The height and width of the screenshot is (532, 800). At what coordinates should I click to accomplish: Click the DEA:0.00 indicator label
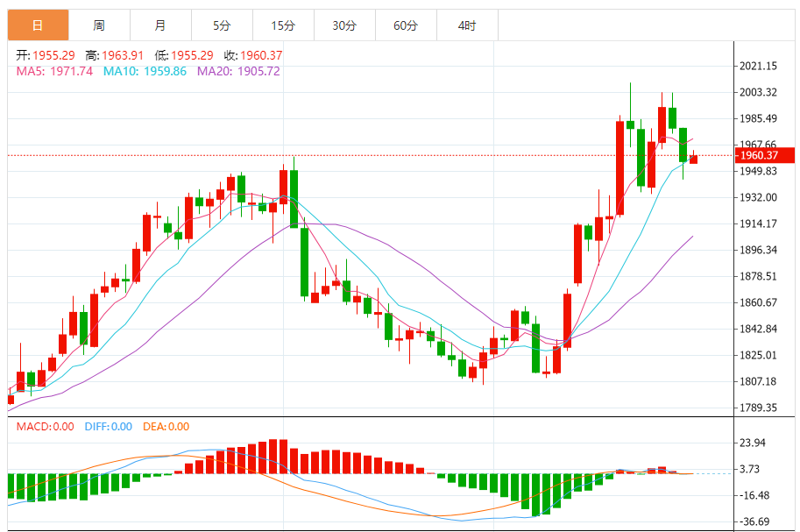tap(166, 426)
